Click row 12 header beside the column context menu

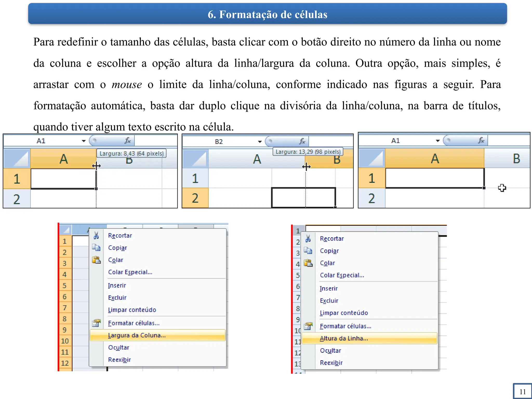[x=65, y=363]
